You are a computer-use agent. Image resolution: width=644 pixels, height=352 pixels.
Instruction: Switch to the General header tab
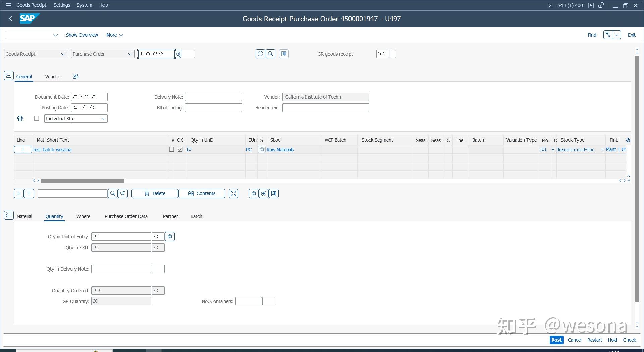click(24, 77)
